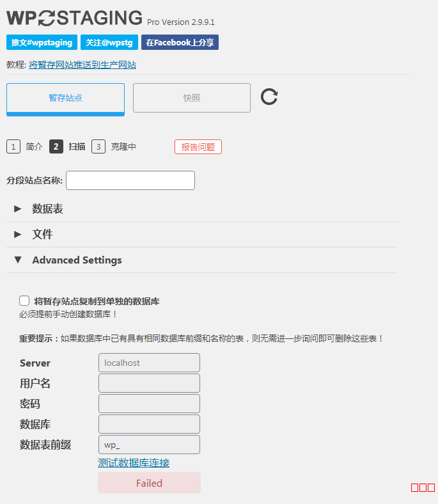The image size is (438, 504).
Task: Click the Failed status message
Action: coord(150,483)
